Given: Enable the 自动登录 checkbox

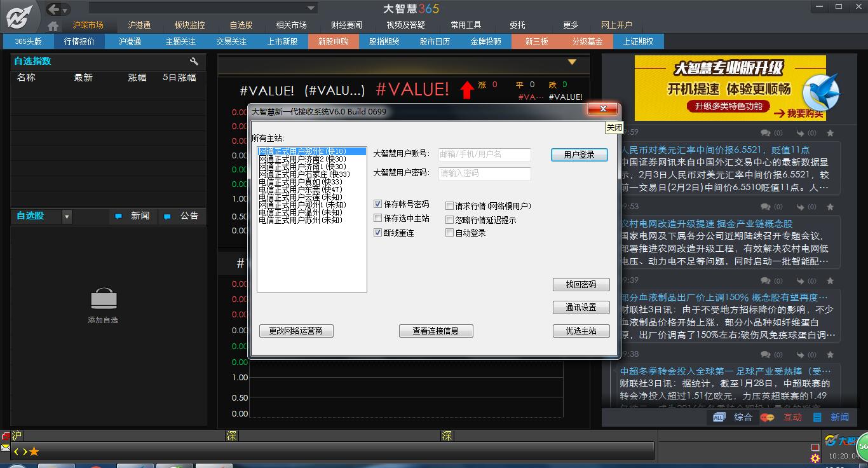Looking at the screenshot, I should [x=449, y=233].
